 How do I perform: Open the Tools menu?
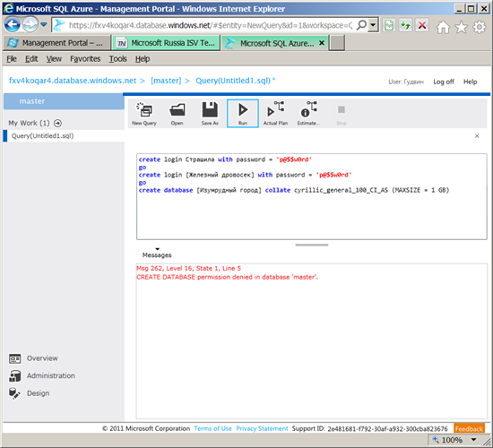pos(118,59)
